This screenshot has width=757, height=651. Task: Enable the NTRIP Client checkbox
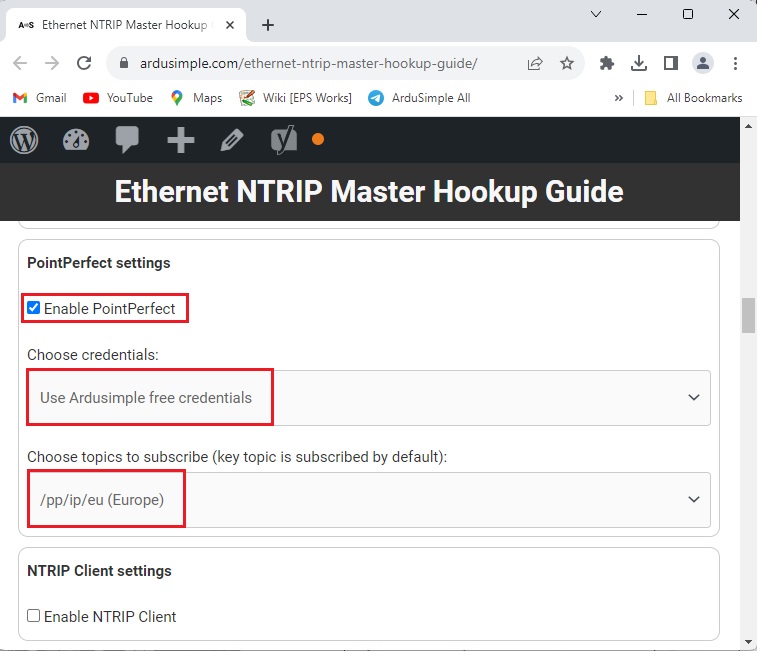34,616
